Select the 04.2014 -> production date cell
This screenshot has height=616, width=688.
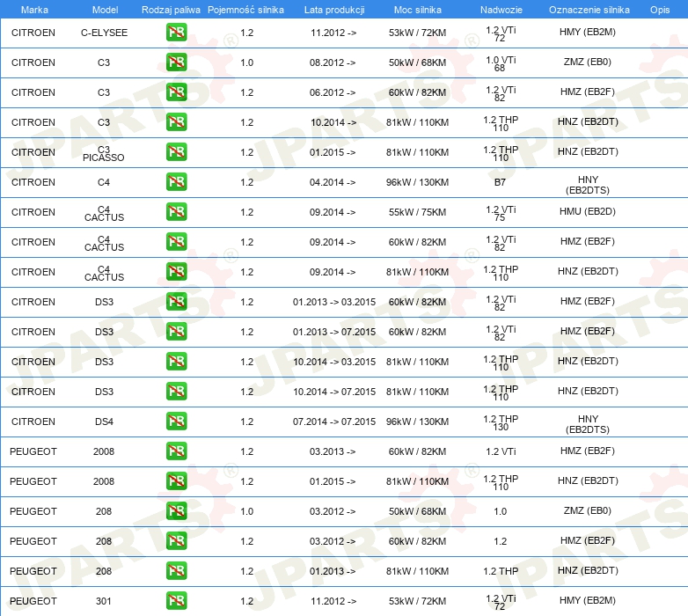coord(333,182)
